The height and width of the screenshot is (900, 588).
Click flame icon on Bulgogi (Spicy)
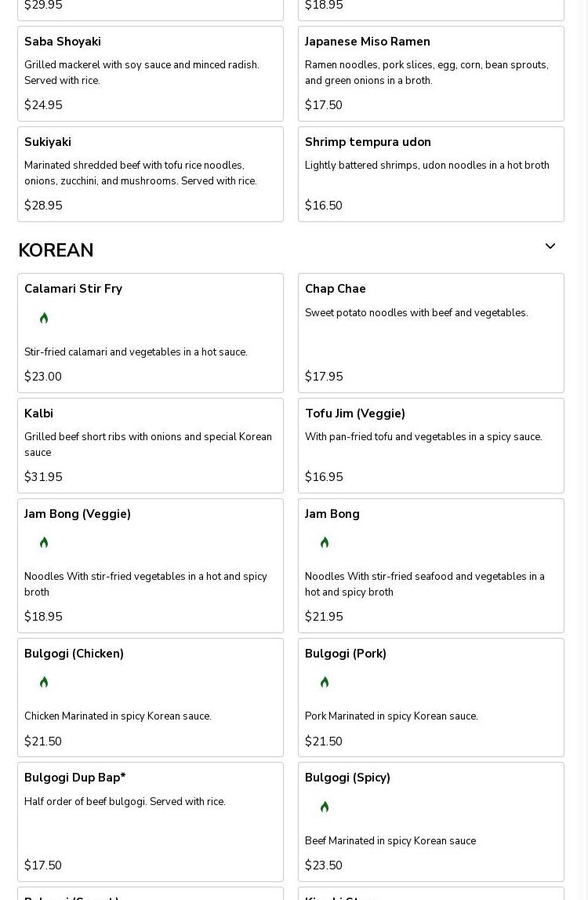pyautogui.click(x=325, y=807)
